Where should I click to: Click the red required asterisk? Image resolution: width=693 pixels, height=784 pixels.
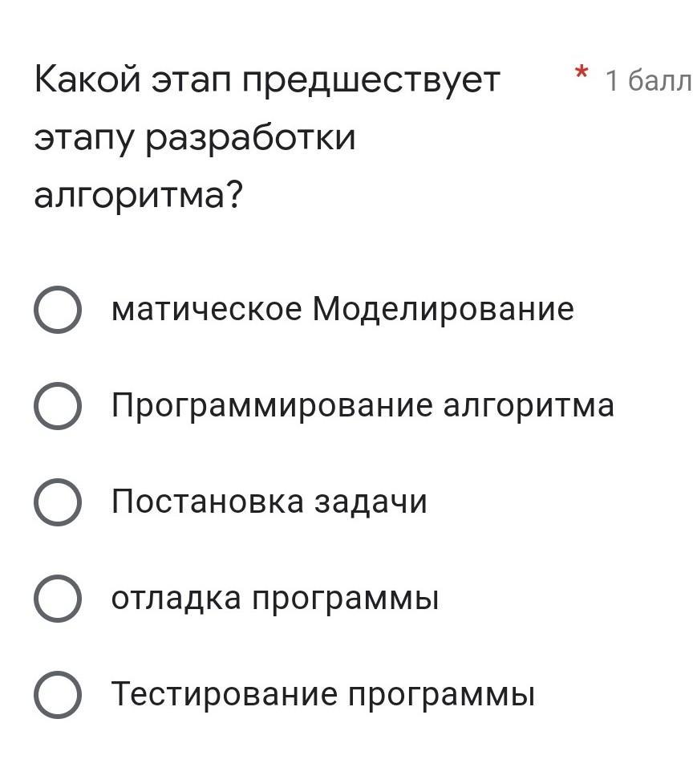581,73
